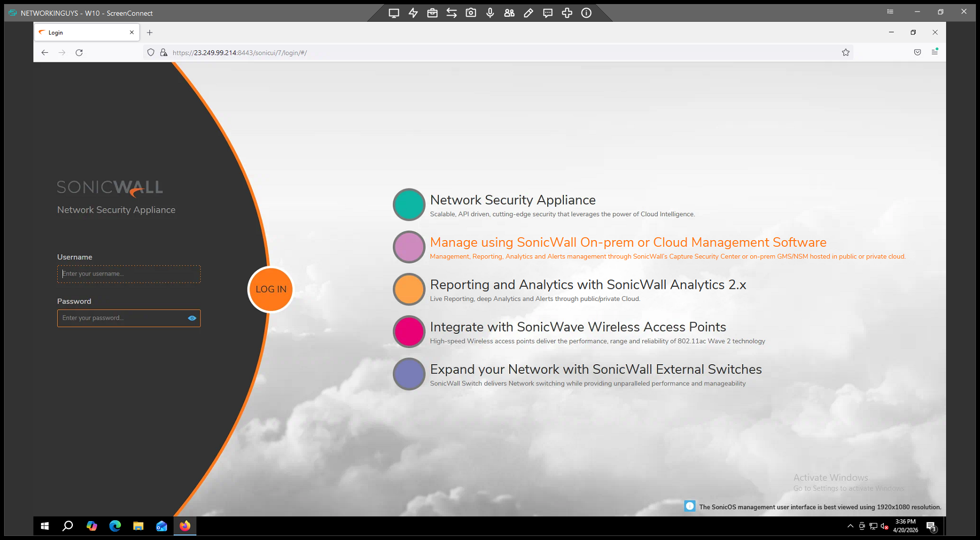Open the ScreenConnect select monitor icon
This screenshot has width=980, height=540.
pos(394,13)
